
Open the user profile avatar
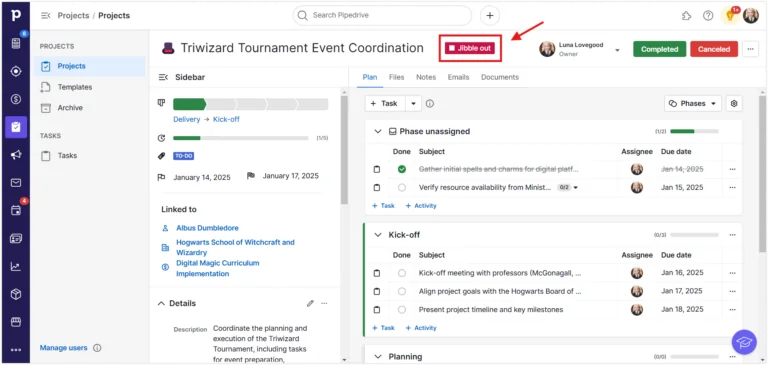[x=750, y=16]
